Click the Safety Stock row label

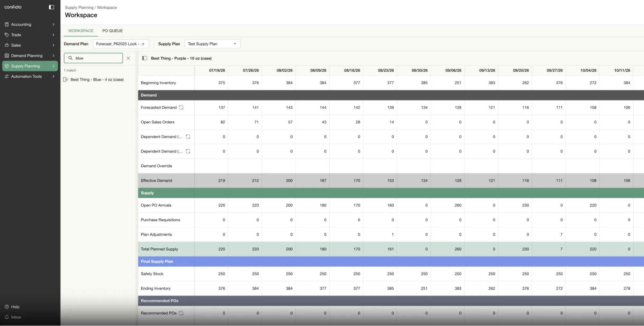point(152,274)
